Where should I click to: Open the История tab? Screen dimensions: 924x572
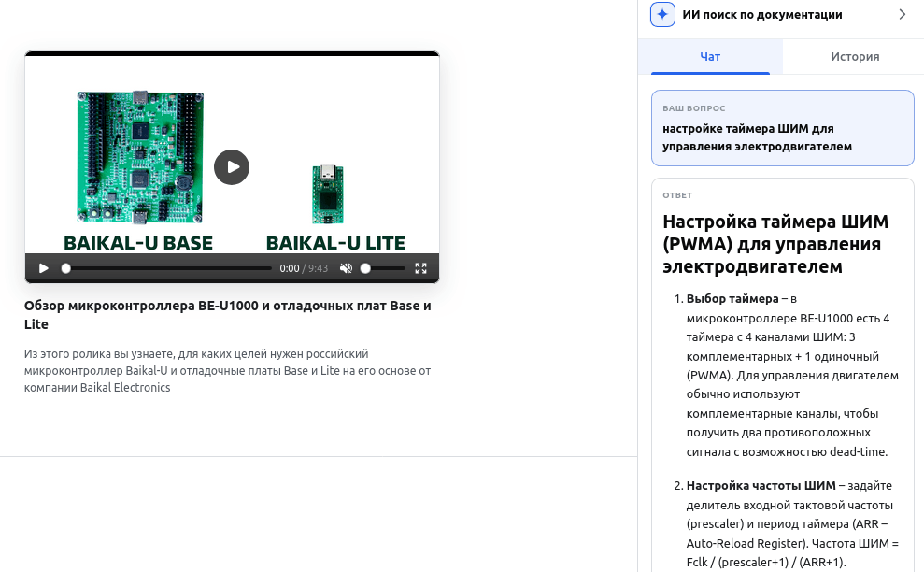pos(855,57)
